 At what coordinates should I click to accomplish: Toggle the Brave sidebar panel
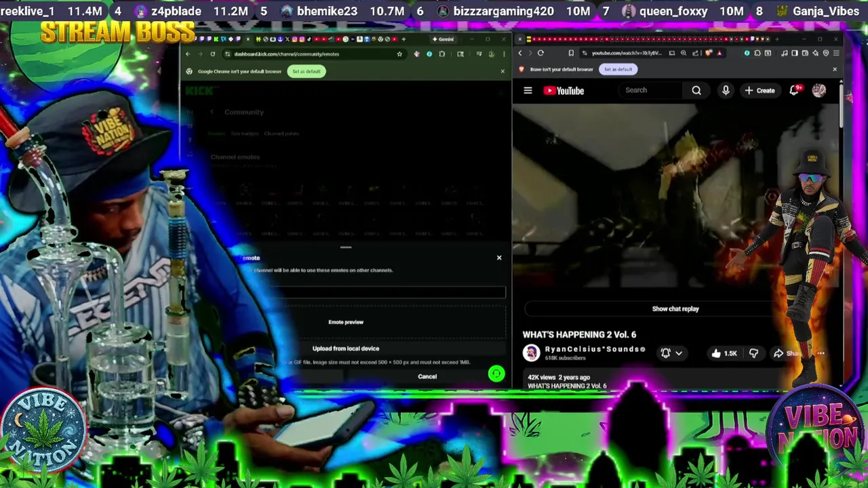click(795, 53)
